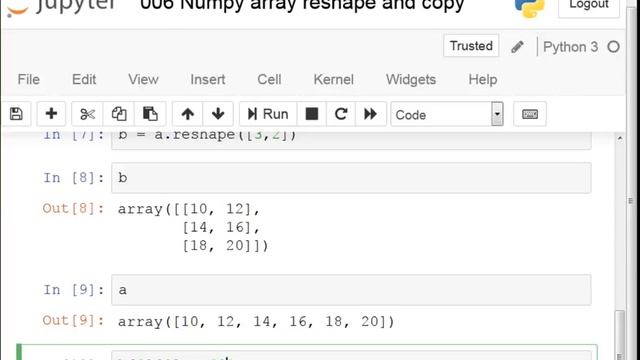The width and height of the screenshot is (640, 360).
Task: Open the File menu
Action: pos(29,80)
